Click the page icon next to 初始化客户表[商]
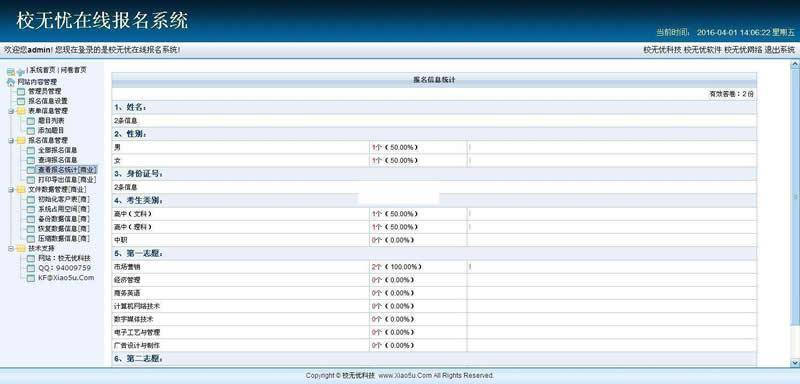The height and width of the screenshot is (384, 800). [x=31, y=199]
